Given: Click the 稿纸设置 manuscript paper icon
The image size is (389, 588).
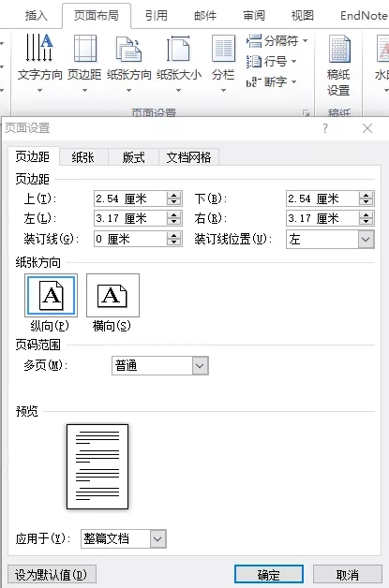Looking at the screenshot, I should 338,66.
